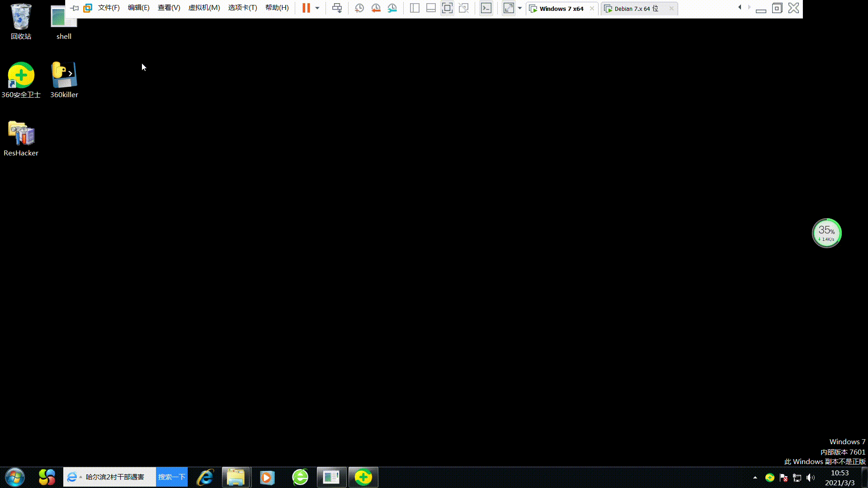Click the VMware Workstation logo icon in toolbar

(88, 8)
